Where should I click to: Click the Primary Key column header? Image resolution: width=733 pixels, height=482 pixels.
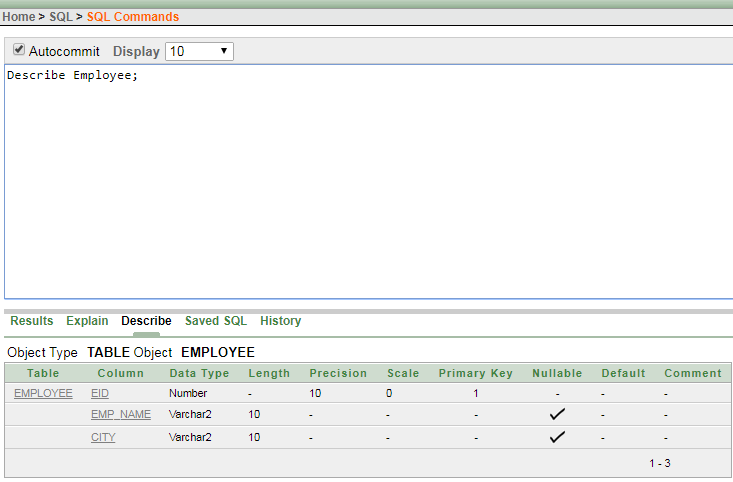click(x=475, y=373)
